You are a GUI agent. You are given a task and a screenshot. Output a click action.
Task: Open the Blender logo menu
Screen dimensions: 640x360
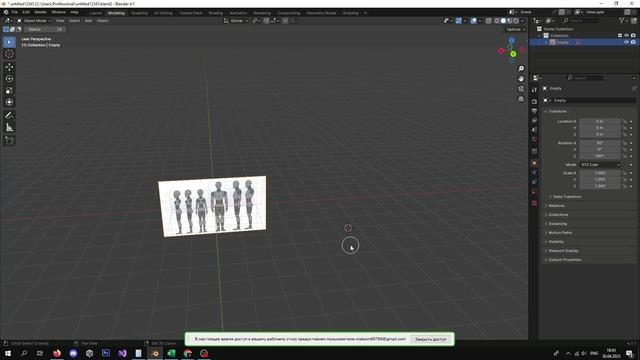6,12
